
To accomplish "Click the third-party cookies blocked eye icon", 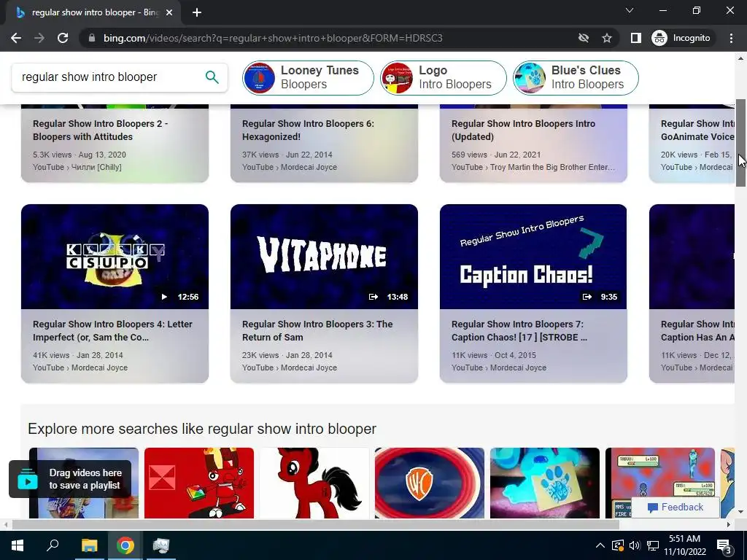I will [583, 38].
